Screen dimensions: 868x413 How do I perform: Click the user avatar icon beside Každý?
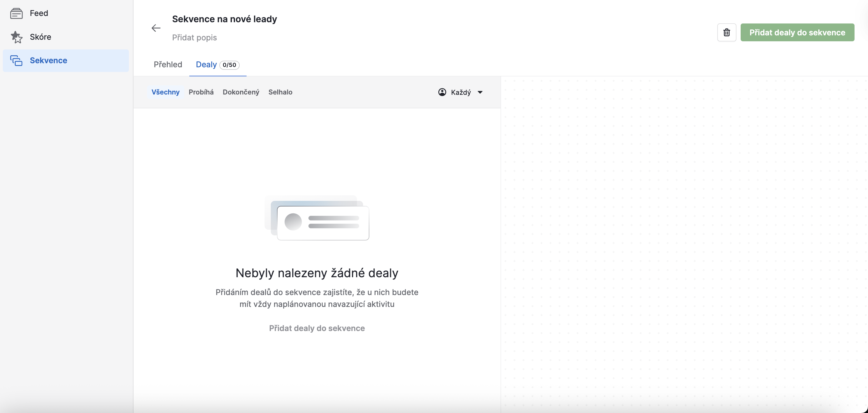442,92
